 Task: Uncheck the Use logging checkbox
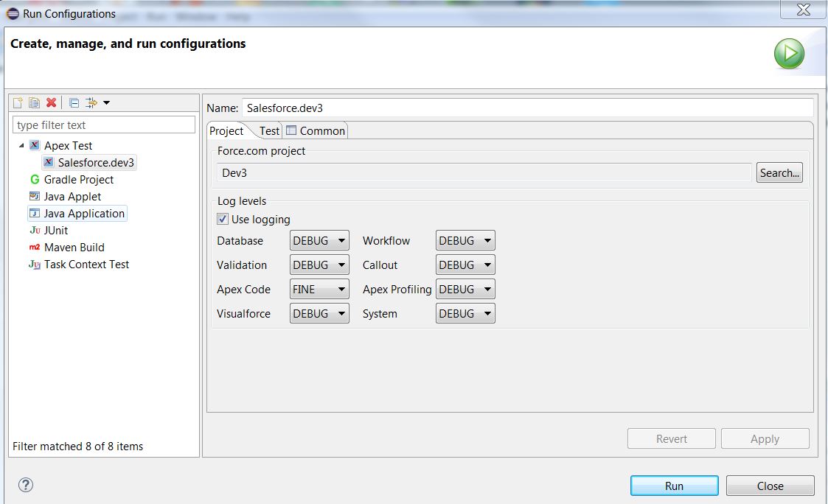coord(223,219)
